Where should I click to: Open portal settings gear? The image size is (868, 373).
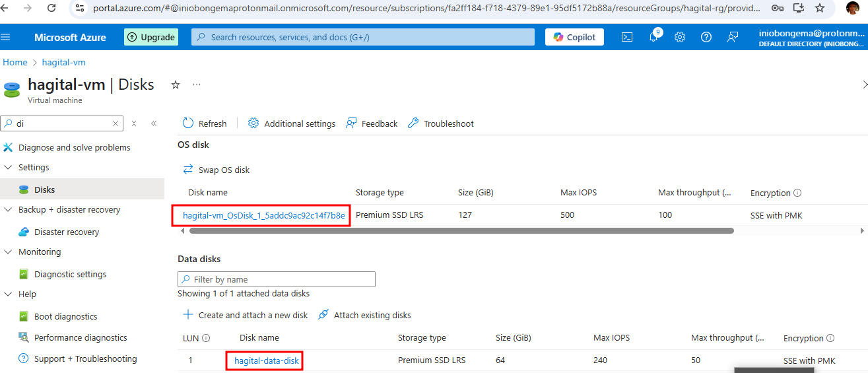pyautogui.click(x=680, y=37)
